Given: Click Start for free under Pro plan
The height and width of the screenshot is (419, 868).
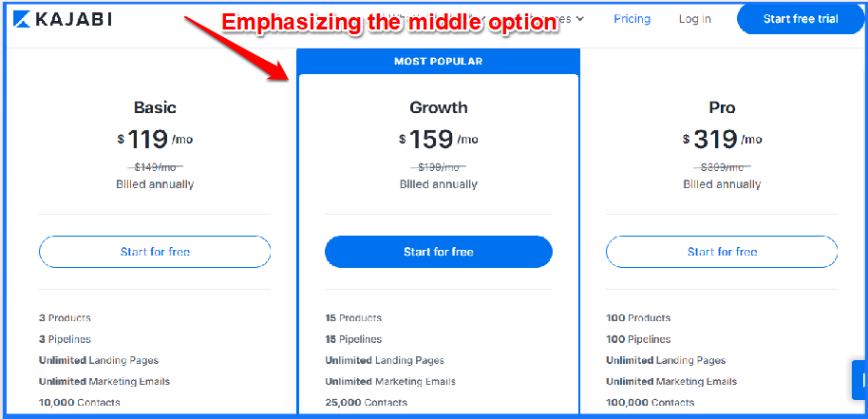Looking at the screenshot, I should point(722,252).
